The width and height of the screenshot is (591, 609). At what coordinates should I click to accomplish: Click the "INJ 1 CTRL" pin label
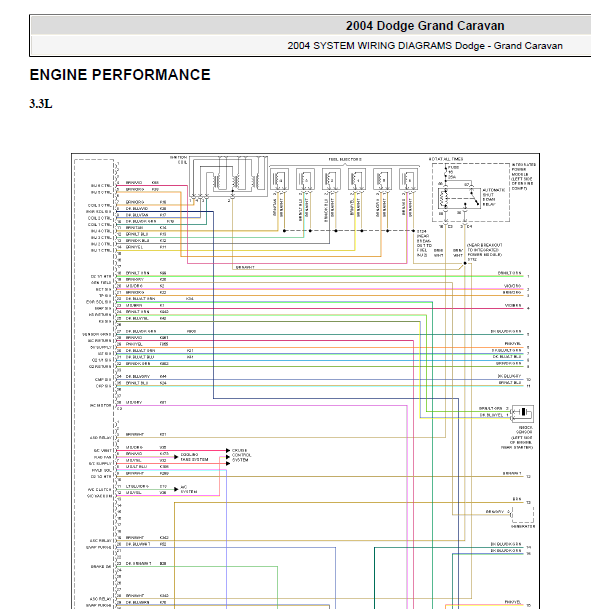pos(101,250)
